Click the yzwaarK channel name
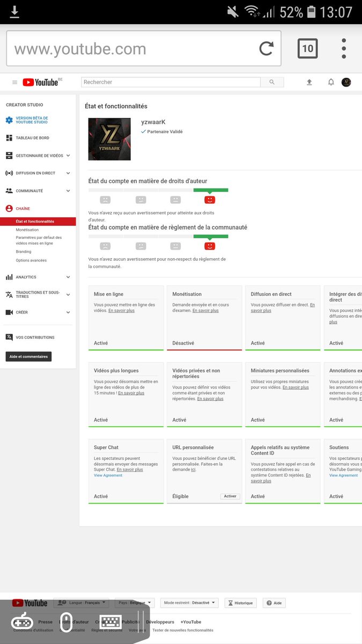362x644 pixels. point(153,122)
